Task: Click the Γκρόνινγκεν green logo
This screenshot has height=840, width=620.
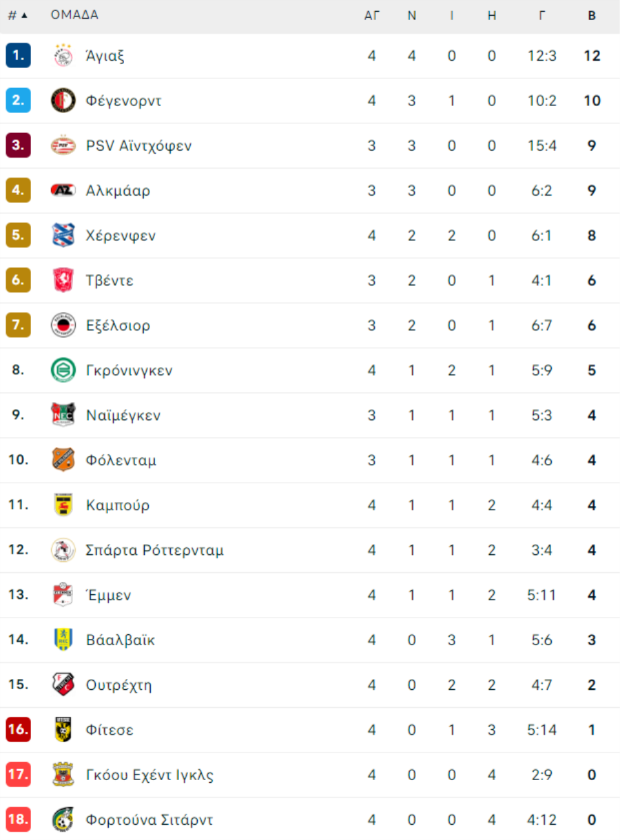Action: pyautogui.click(x=63, y=370)
